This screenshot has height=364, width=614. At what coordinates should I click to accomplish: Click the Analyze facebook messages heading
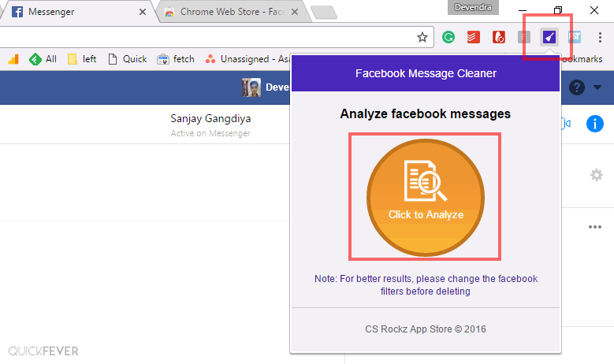tap(426, 114)
